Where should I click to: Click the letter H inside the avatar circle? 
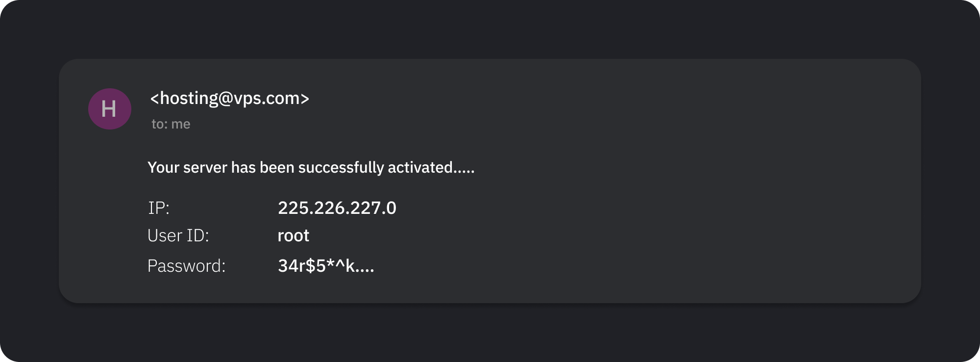point(109,109)
